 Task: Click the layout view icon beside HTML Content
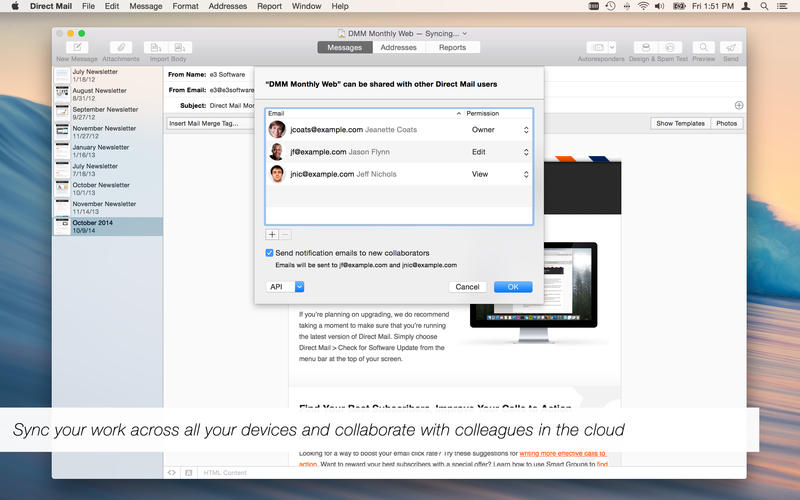click(188, 473)
